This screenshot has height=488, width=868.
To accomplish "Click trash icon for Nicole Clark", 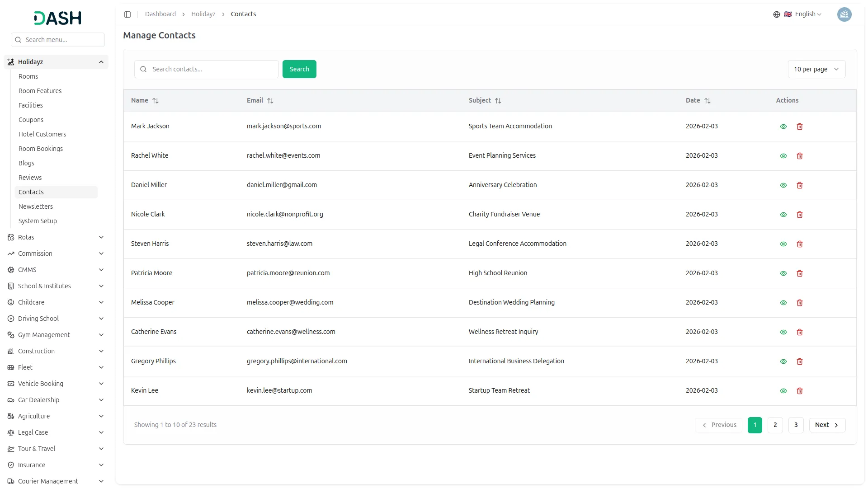I will tap(799, 215).
